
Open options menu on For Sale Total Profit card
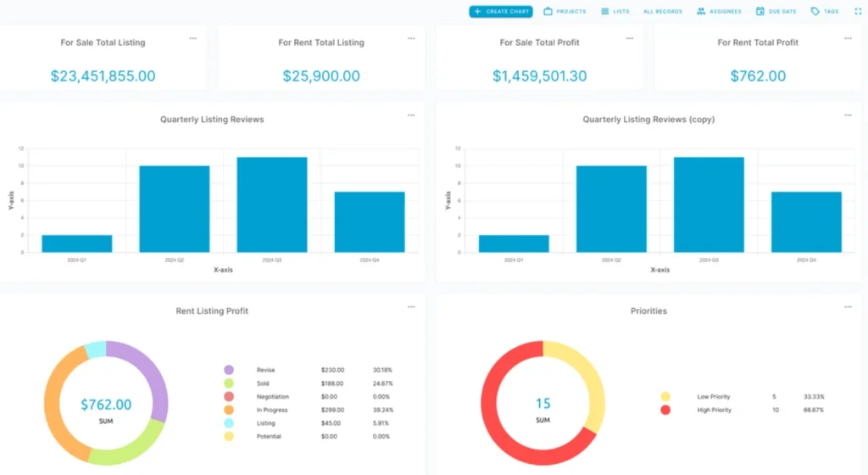tap(629, 38)
